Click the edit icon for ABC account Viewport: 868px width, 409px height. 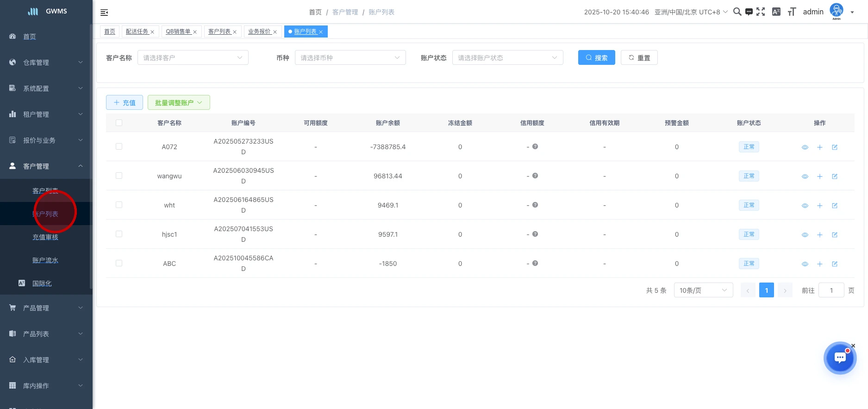pyautogui.click(x=835, y=264)
